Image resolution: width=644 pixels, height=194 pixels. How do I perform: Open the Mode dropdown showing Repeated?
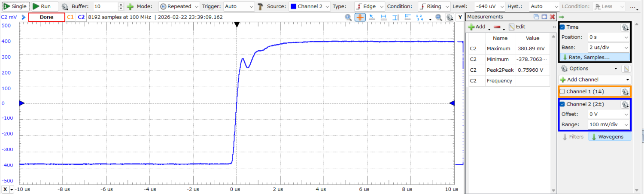pos(179,7)
